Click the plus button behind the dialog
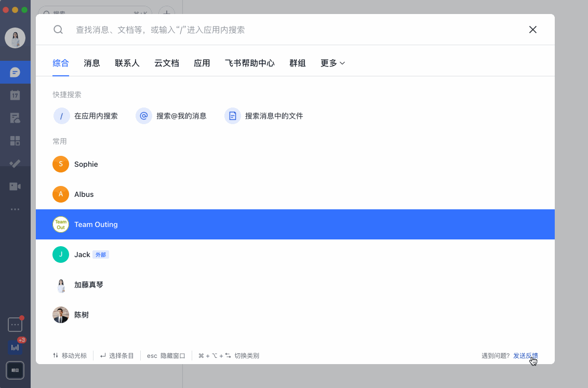This screenshot has height=388, width=588. [167, 12]
